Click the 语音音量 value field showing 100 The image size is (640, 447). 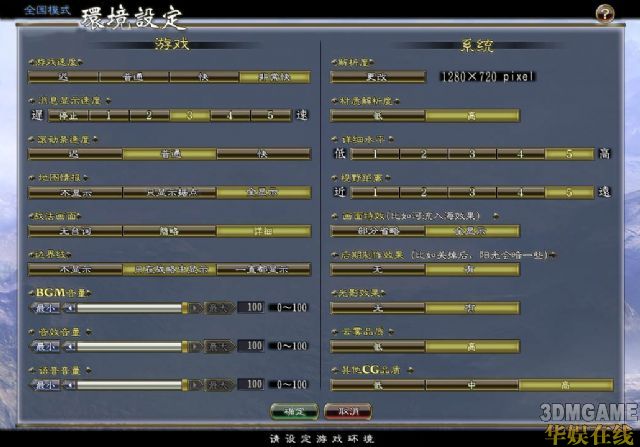coord(251,385)
